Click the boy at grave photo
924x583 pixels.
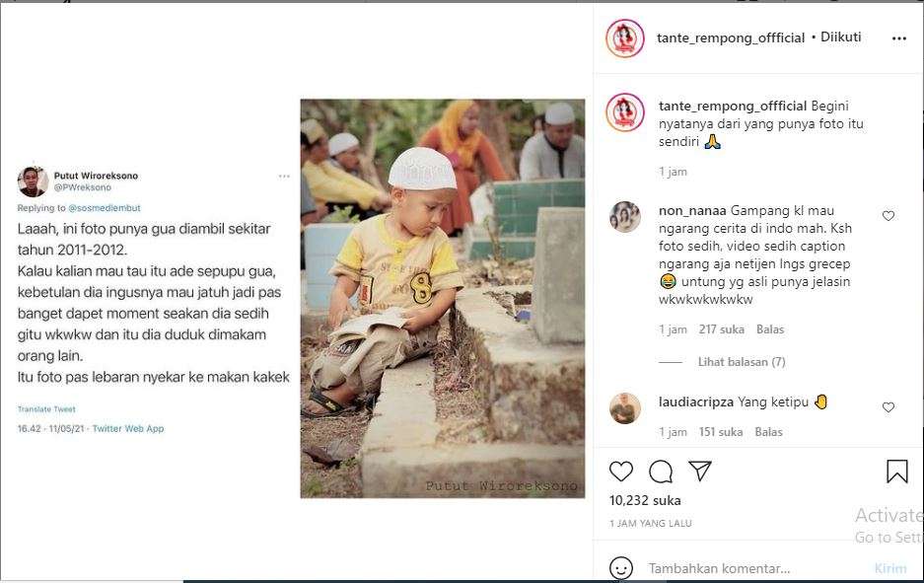442,298
